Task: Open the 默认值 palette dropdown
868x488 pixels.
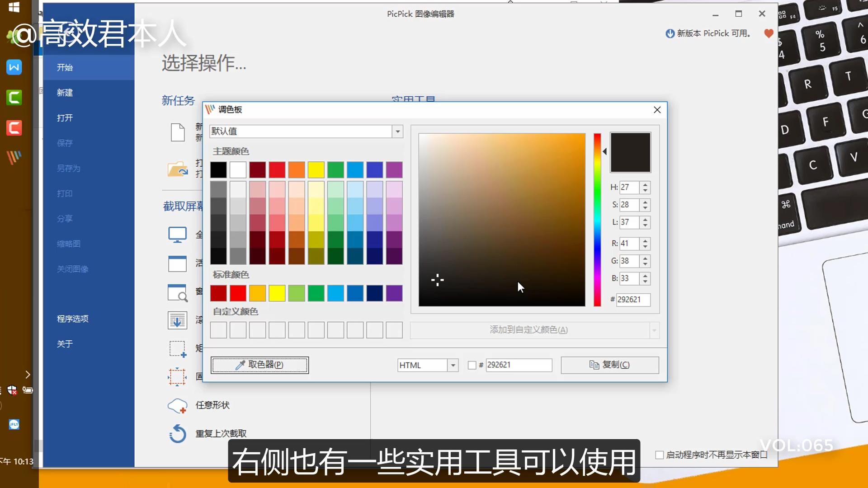Action: [x=397, y=131]
